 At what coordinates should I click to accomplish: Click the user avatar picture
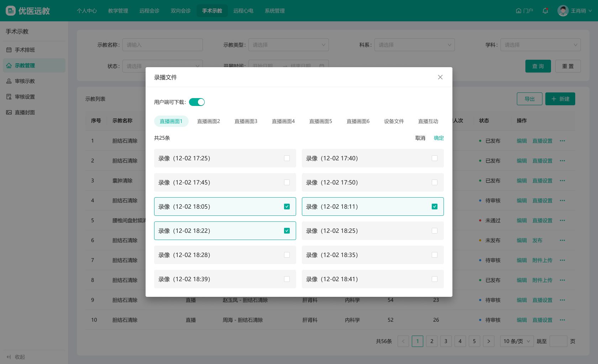(563, 11)
